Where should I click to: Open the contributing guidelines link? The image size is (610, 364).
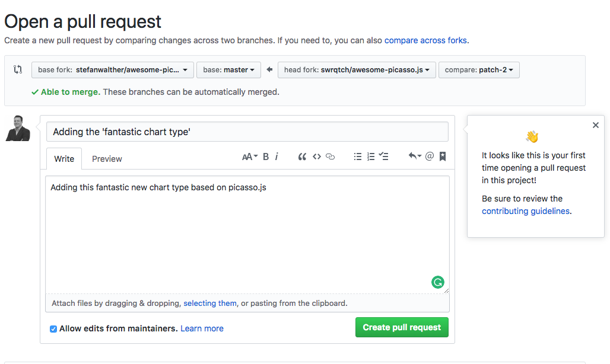click(x=526, y=211)
